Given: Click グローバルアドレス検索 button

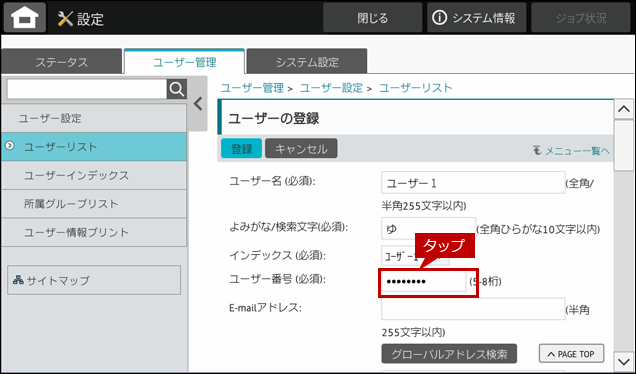Looking at the screenshot, I should point(449,354).
